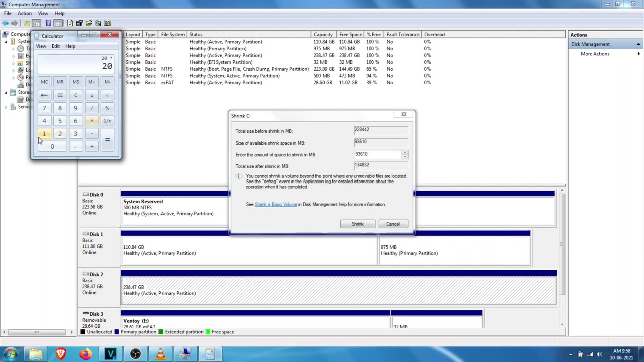The height and width of the screenshot is (362, 644).
Task: Click the Forward arrow in Computer Management toolbar
Action: pyautogui.click(x=15, y=23)
